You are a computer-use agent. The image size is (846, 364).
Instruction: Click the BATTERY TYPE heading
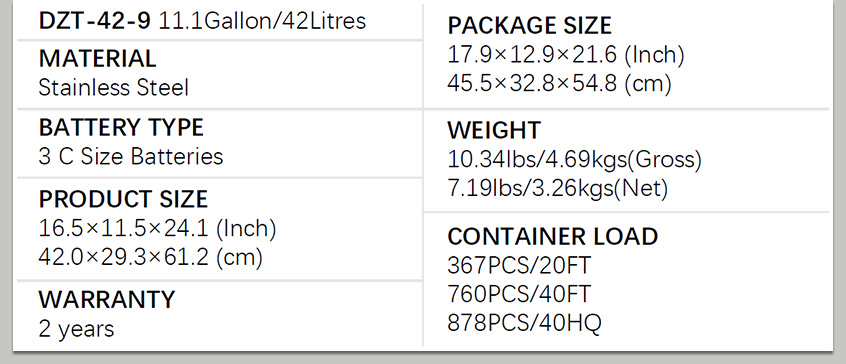click(121, 127)
